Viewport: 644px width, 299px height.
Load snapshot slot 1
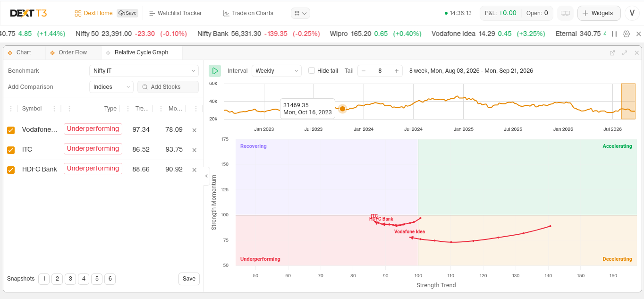coord(44,279)
